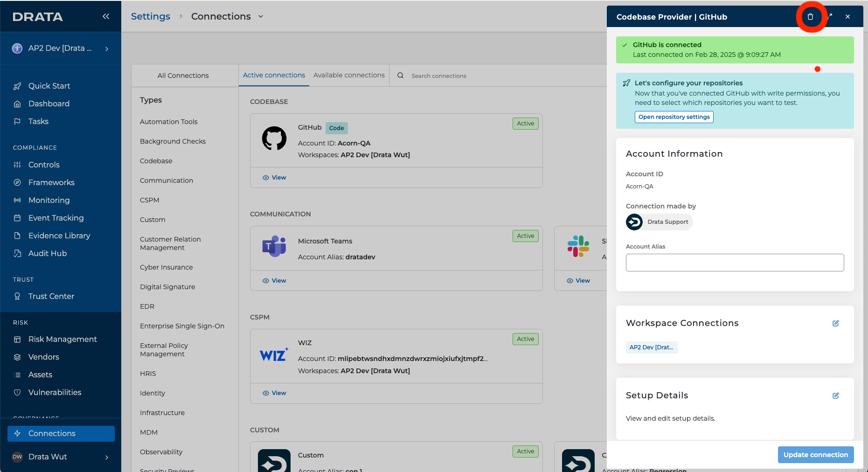Image resolution: width=868 pixels, height=472 pixels.
Task: Filter by CSPM type
Action: (x=150, y=200)
